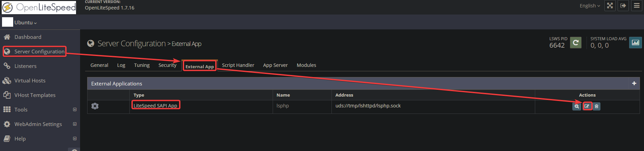644x151 pixels.
Task: Expand WebAdmin Settings submenu
Action: pyautogui.click(x=75, y=124)
